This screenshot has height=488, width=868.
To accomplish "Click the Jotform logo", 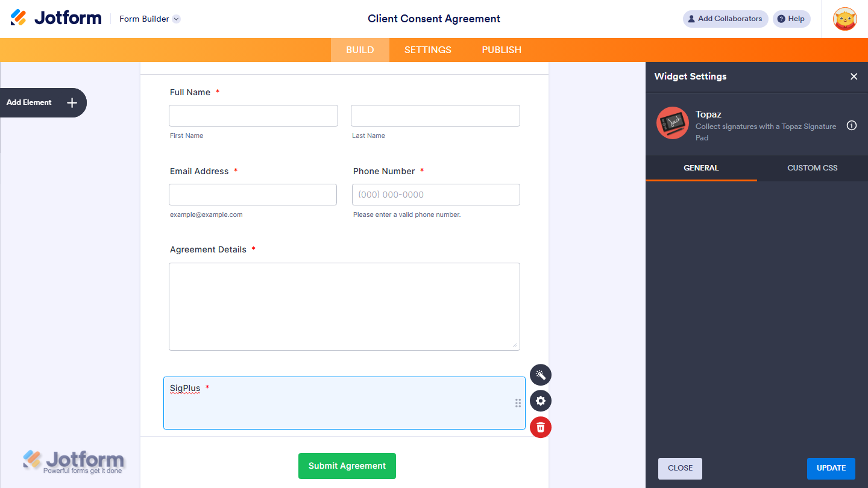I will 55,17.
